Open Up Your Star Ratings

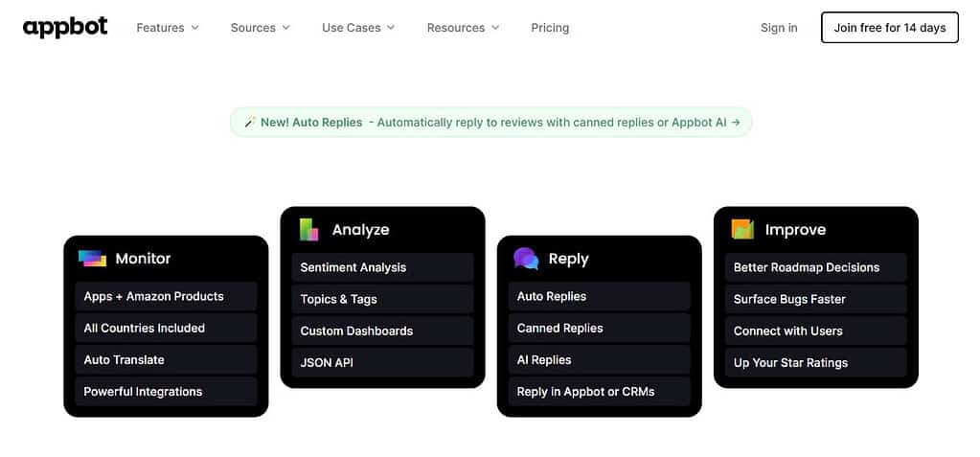tap(815, 363)
